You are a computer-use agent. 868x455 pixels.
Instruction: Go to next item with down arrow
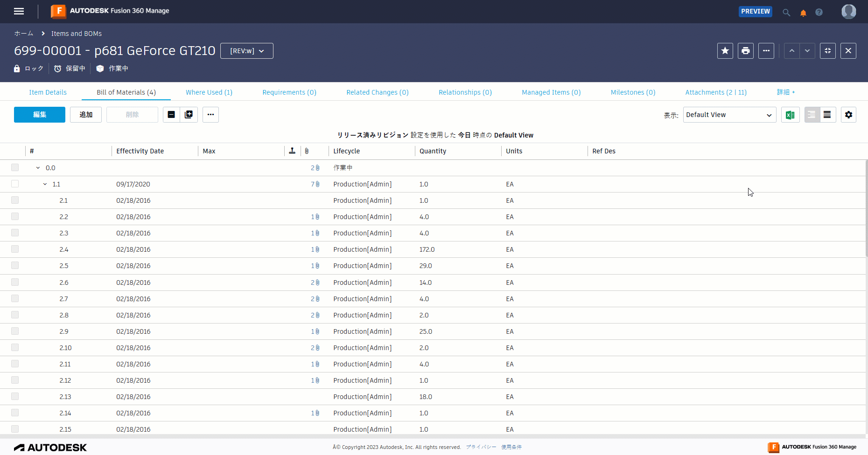[807, 51]
